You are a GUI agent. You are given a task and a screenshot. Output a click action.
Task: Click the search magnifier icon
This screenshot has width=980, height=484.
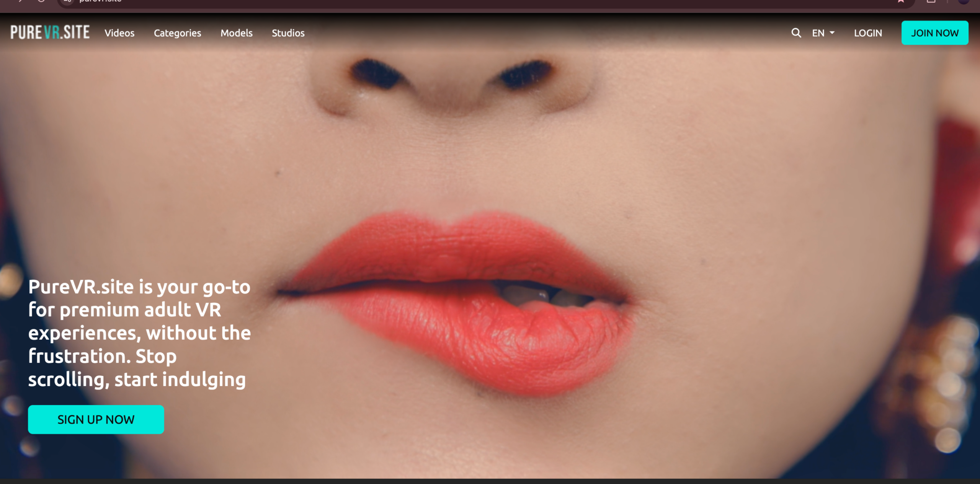click(796, 33)
